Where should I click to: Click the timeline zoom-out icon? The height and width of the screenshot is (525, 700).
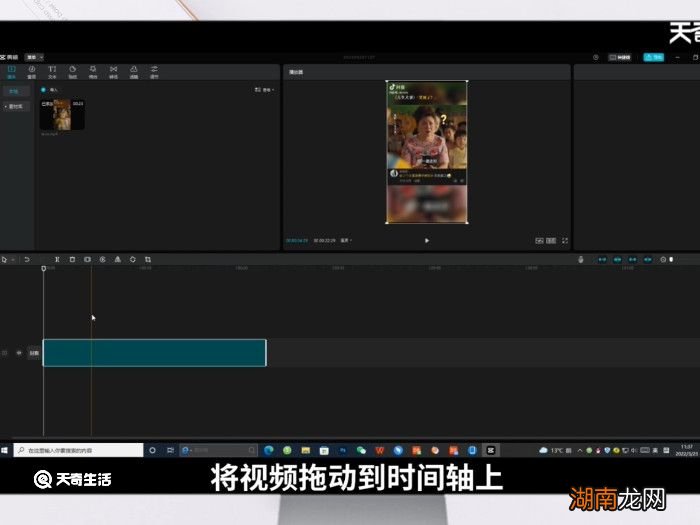(x=663, y=259)
